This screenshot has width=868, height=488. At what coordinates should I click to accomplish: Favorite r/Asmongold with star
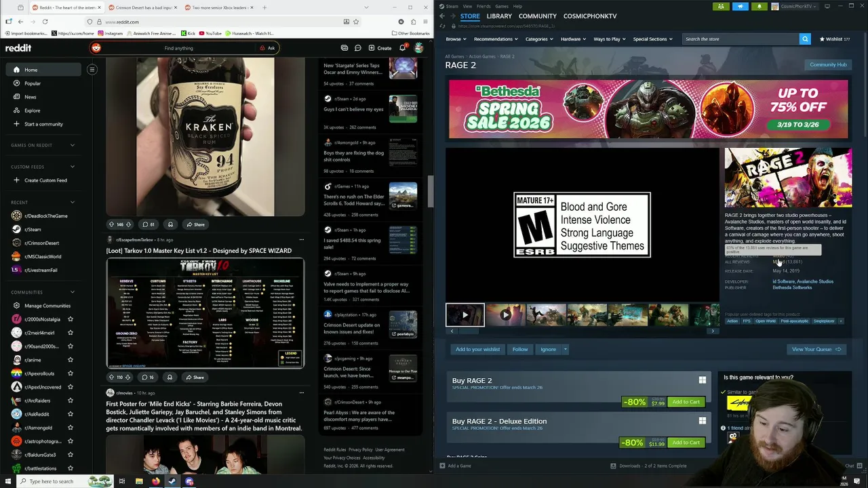click(x=71, y=428)
